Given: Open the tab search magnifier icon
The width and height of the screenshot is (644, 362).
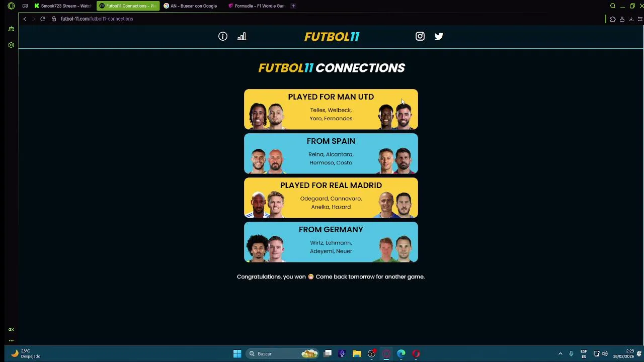Looking at the screenshot, I should coord(613,6).
